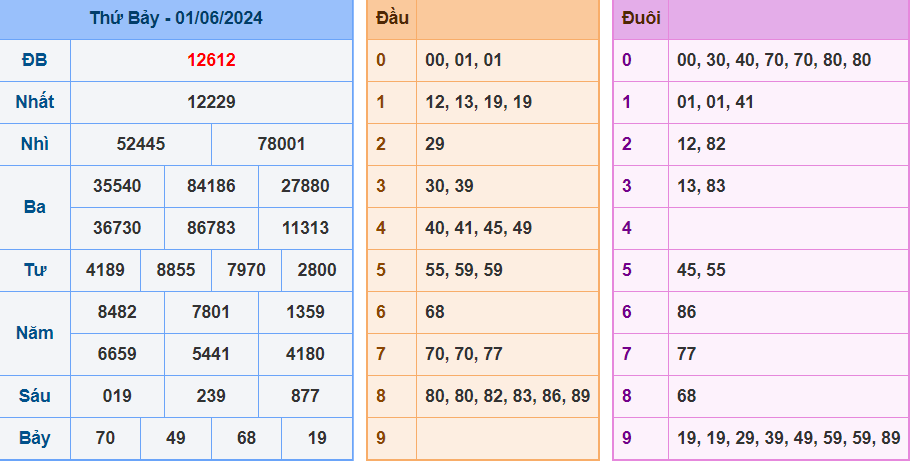
Task: Click Đuôi row 9 number list
Action: click(x=789, y=437)
